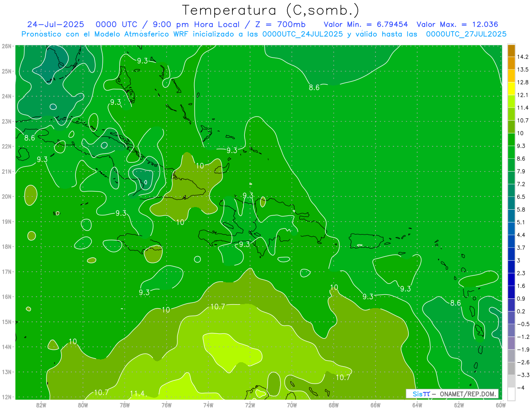532x411 pixels.
Task: Click the 78W longitude axis label
Action: [x=125, y=405]
